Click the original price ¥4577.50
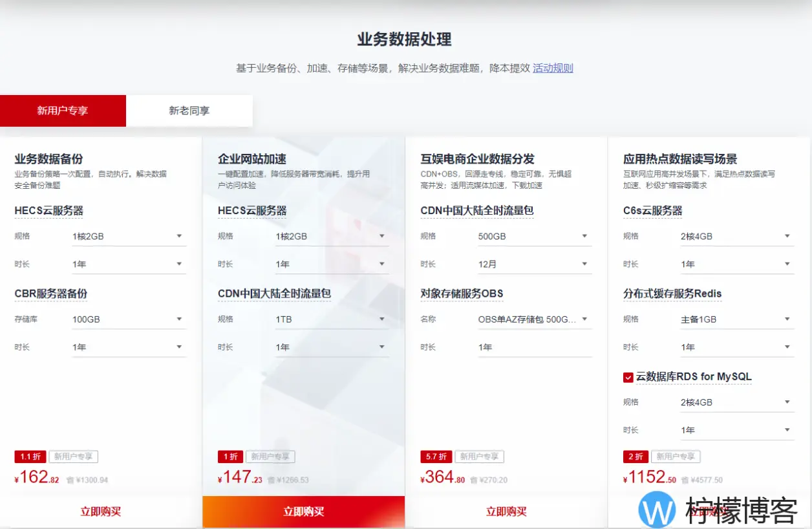This screenshot has height=529, width=812. coord(706,480)
